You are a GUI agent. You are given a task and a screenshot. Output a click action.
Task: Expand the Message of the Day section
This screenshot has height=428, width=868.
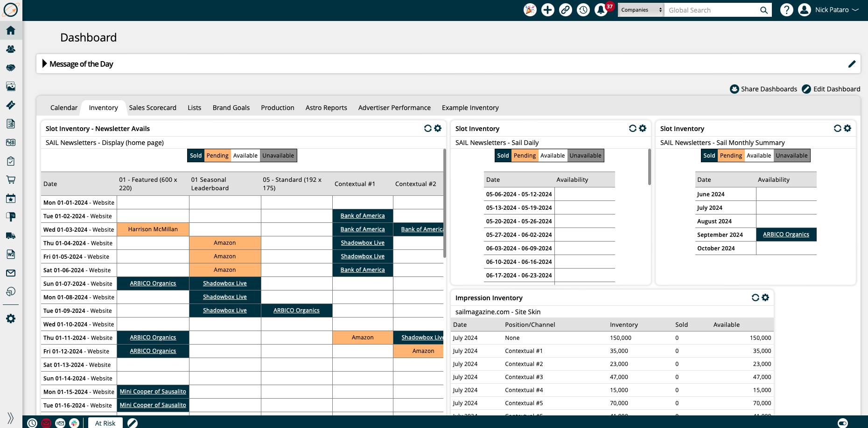(x=45, y=64)
